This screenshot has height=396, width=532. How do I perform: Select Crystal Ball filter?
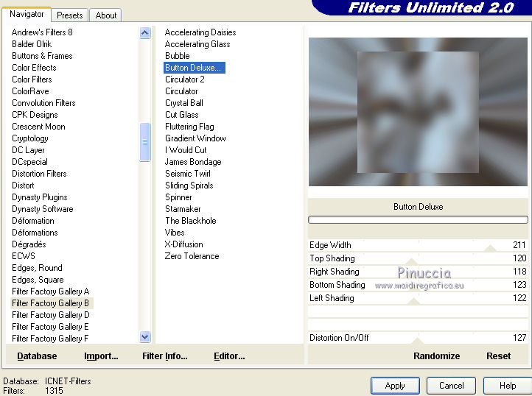[184, 103]
